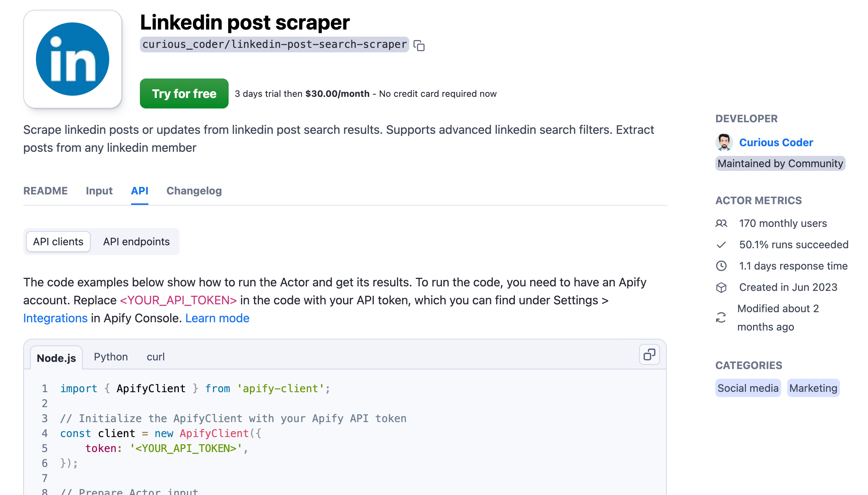868x495 pixels.
Task: Click the Curious Coder avatar
Action: click(x=724, y=142)
